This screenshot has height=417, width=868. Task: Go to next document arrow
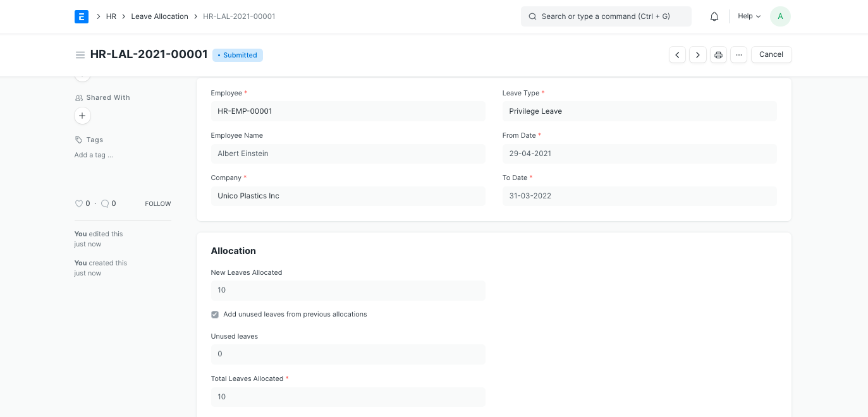(698, 55)
